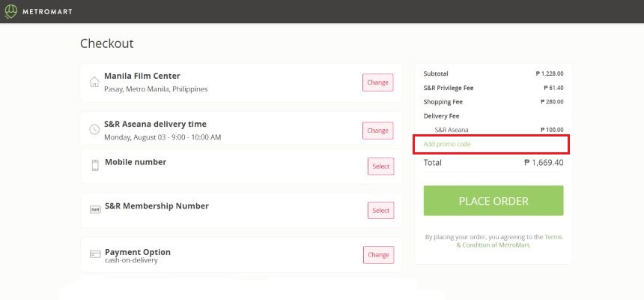Open the Add promo code link
This screenshot has width=644, height=300.
pyautogui.click(x=447, y=144)
